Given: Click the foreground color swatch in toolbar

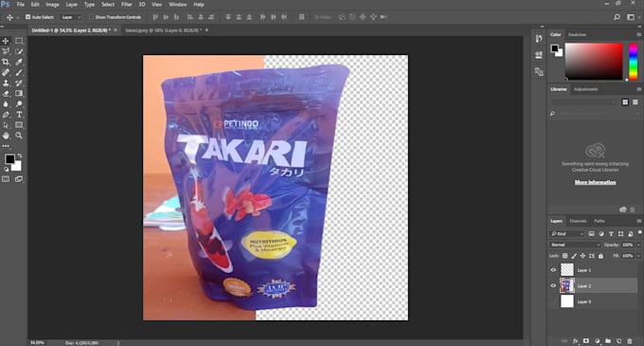Looking at the screenshot, I should tap(9, 159).
